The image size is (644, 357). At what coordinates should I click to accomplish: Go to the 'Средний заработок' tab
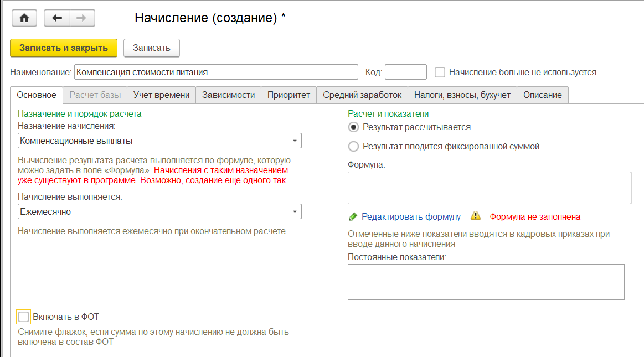coord(362,95)
